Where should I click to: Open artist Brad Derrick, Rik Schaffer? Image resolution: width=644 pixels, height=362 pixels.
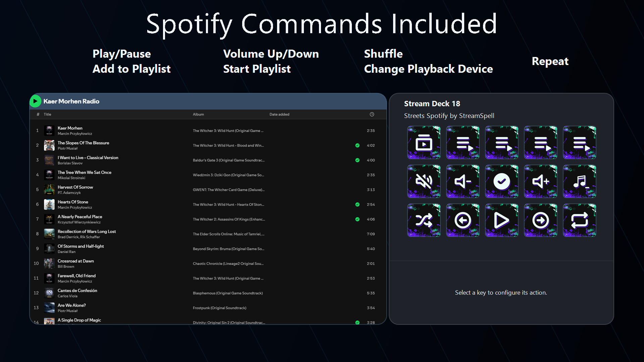[x=79, y=237]
